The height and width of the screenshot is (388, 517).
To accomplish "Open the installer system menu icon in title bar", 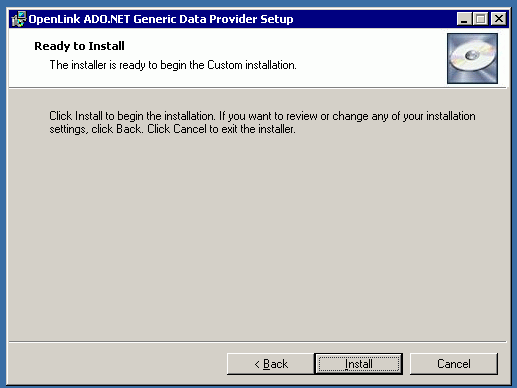I will [x=19, y=19].
